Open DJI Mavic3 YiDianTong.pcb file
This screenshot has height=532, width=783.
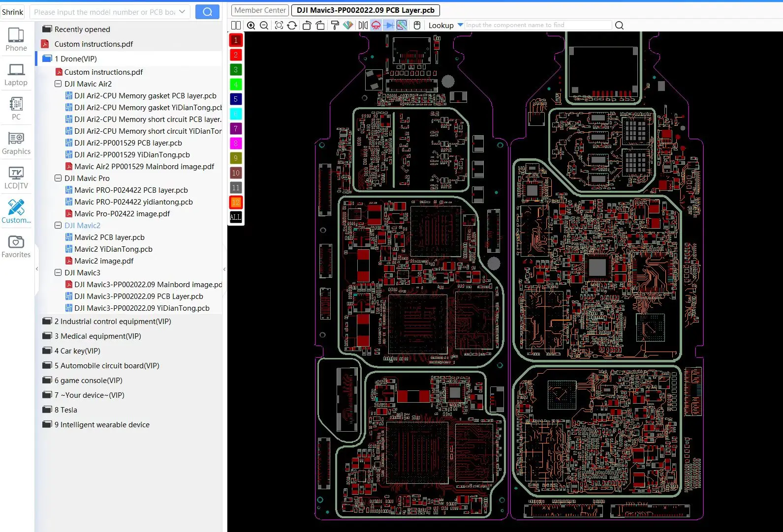click(142, 308)
